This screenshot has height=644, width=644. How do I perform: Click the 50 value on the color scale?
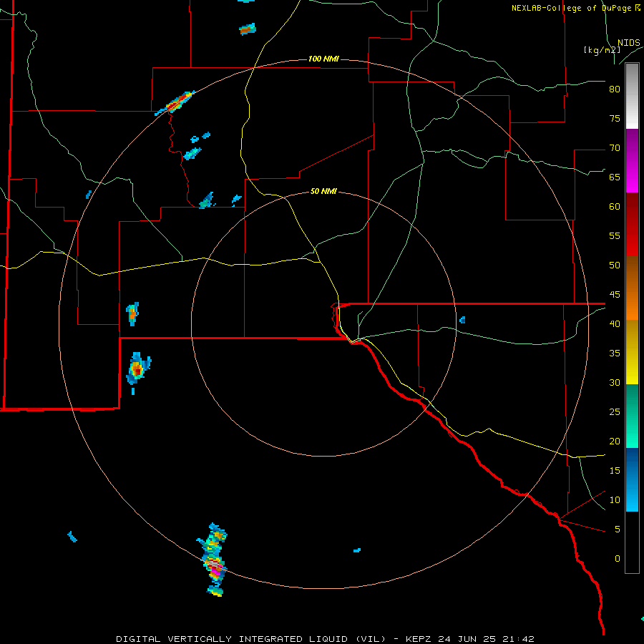(615, 265)
